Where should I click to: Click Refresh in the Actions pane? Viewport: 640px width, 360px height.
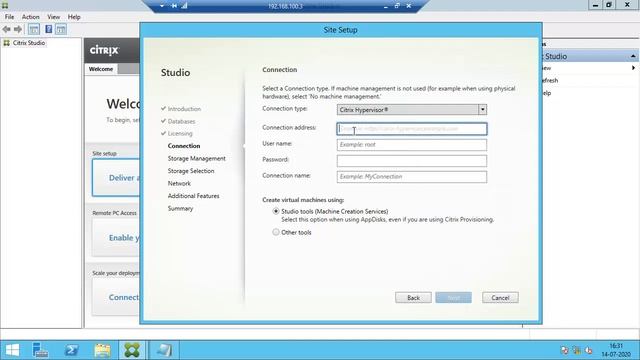[549, 80]
